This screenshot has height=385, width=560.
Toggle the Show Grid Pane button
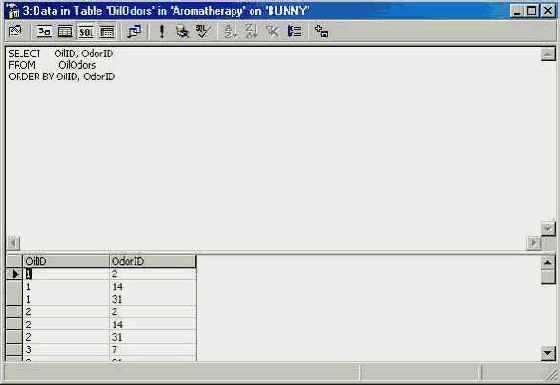[65, 31]
